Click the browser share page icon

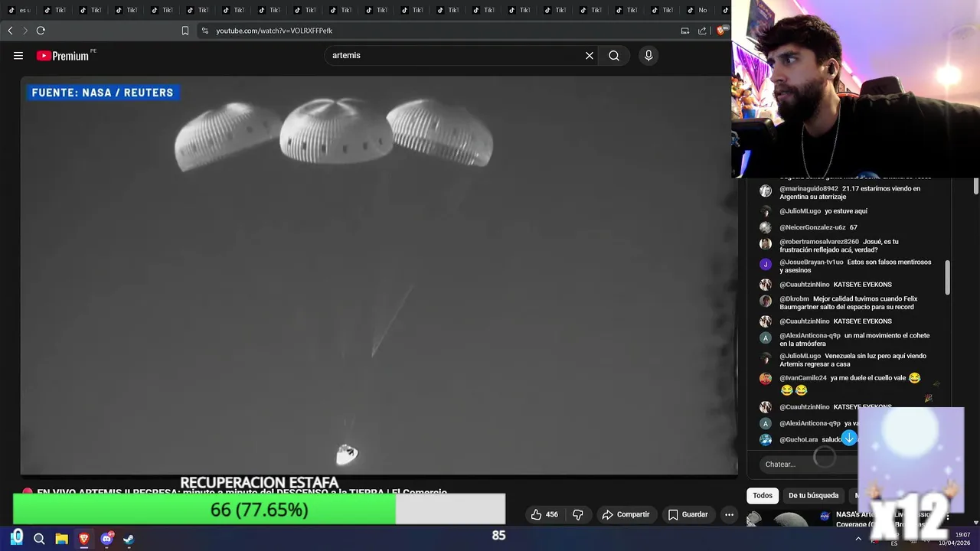tap(702, 31)
